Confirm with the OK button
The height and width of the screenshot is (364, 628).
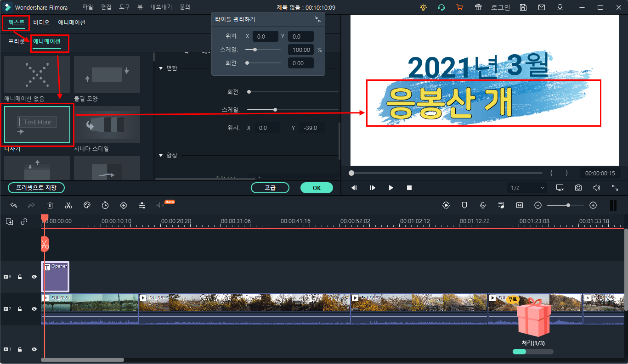[317, 188]
